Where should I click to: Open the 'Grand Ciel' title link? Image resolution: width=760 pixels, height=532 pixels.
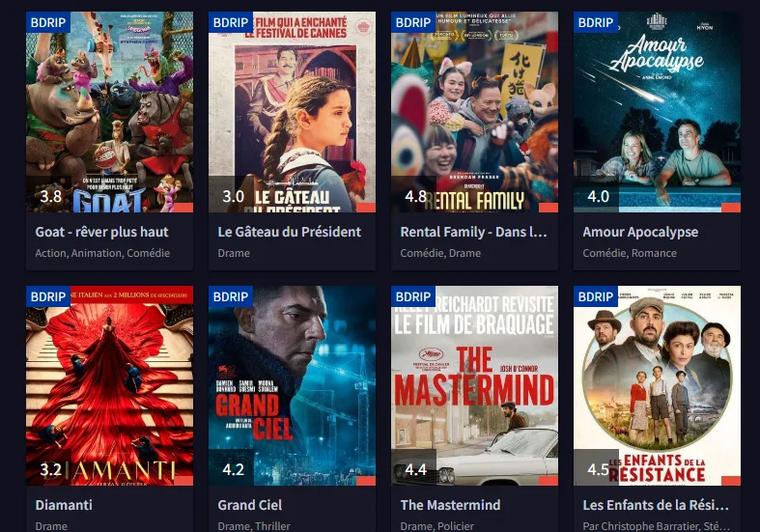click(249, 505)
